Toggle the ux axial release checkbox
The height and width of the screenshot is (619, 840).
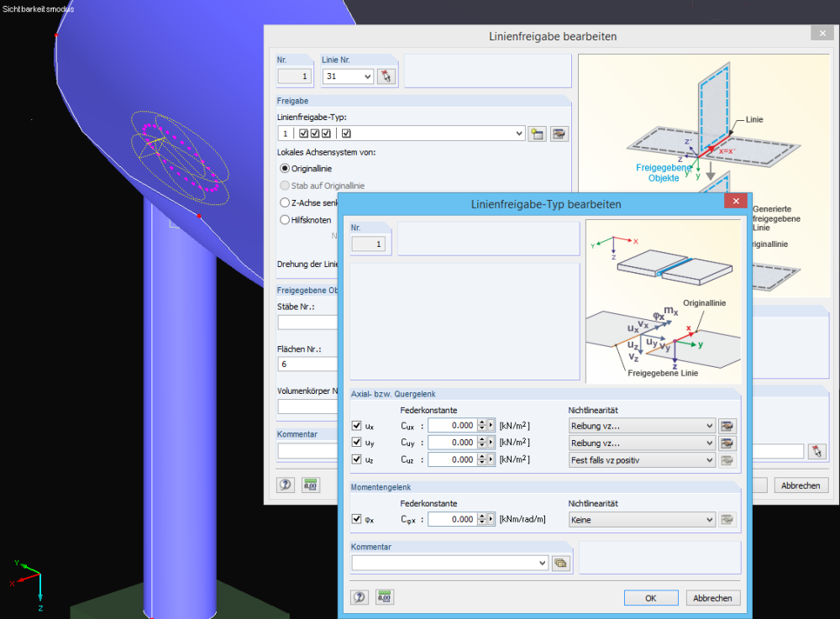(x=357, y=426)
